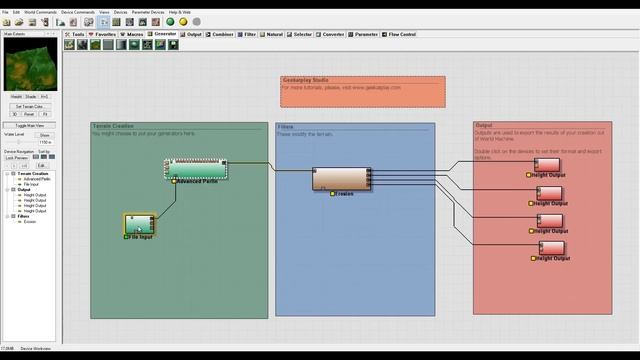The image size is (640, 360).
Task: Click the Fit preview button
Action: 45,114
